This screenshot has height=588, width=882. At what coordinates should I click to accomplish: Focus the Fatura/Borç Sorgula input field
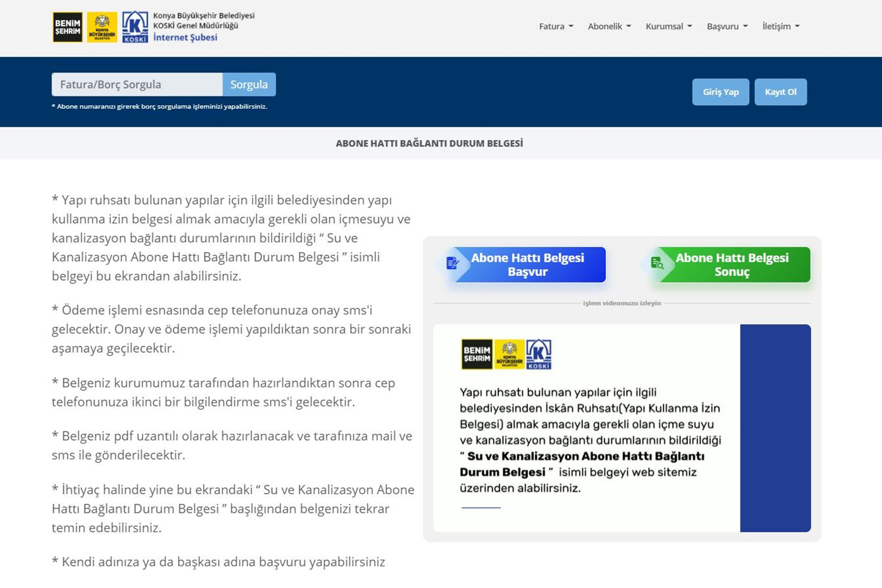[x=137, y=84]
